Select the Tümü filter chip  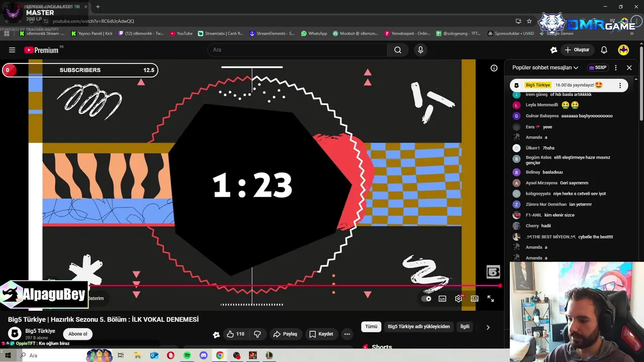371,327
